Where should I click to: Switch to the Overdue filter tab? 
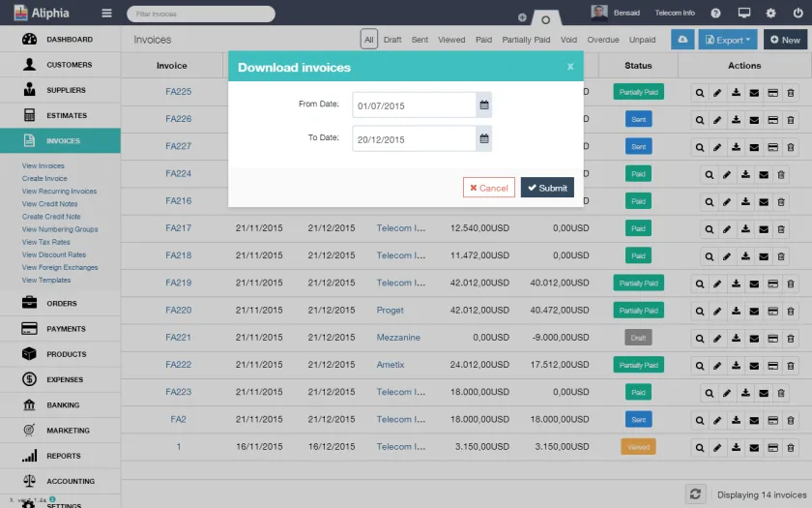pos(603,40)
